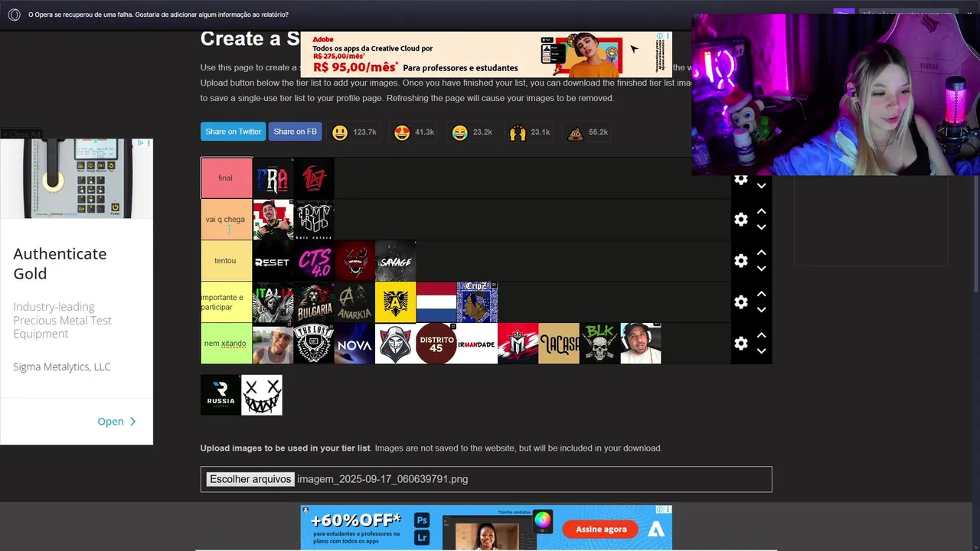This screenshot has width=980, height=551.
Task: Click Assine agora on bottom Adobe ad
Action: point(601,529)
